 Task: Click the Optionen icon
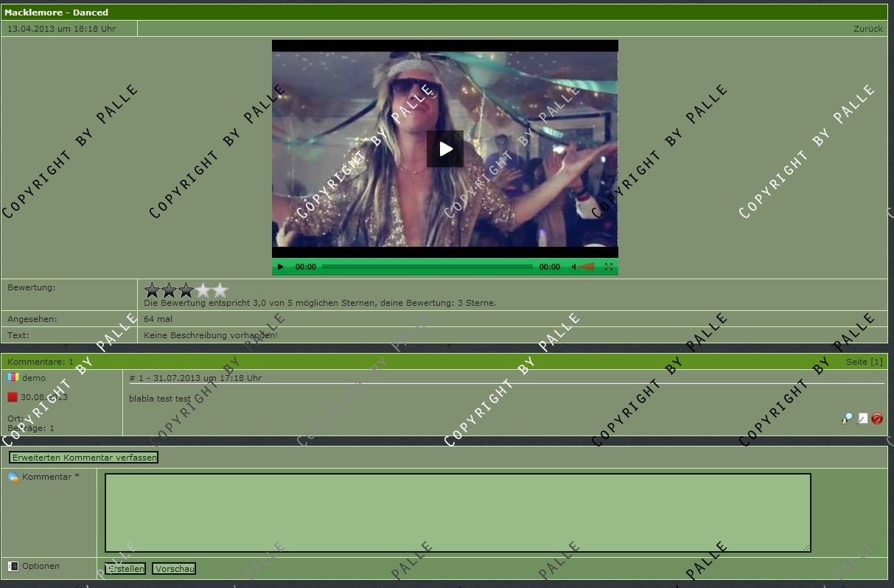pos(13,567)
